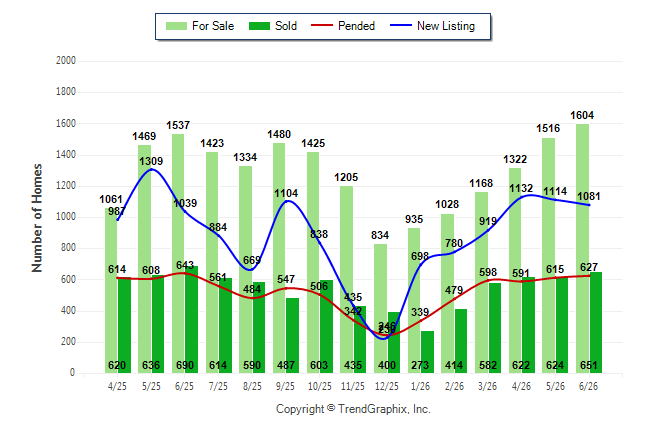Screen dimensions: 646x434
Task: Click the New Listing legend label
Action: click(x=446, y=26)
